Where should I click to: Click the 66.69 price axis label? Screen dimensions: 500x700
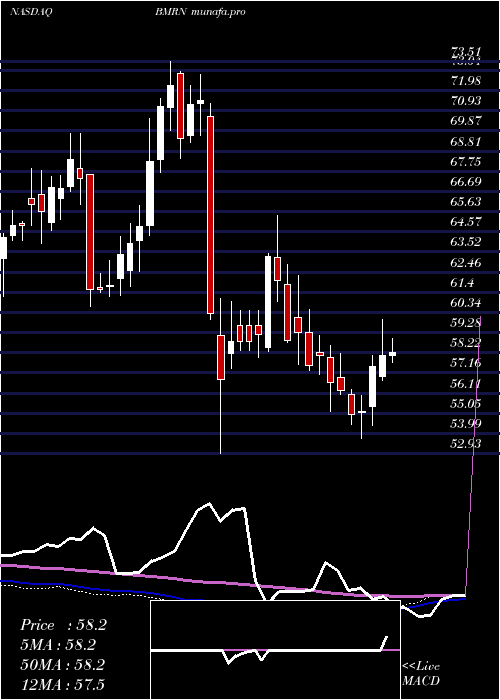(x=467, y=182)
